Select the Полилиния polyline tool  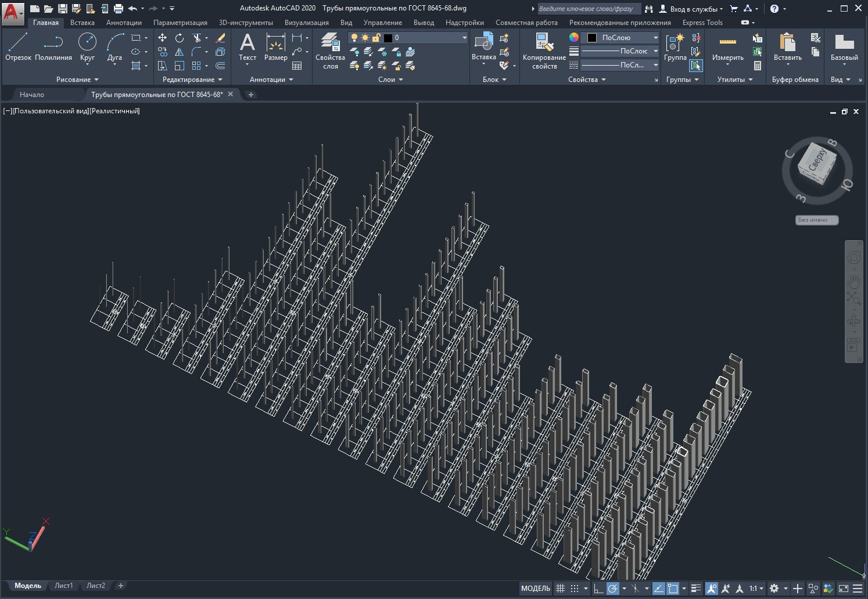point(53,47)
